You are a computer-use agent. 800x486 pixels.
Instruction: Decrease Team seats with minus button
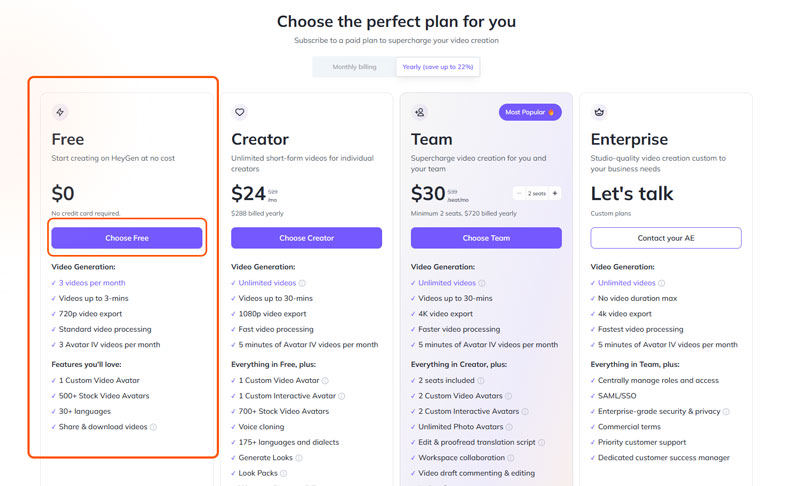(519, 193)
